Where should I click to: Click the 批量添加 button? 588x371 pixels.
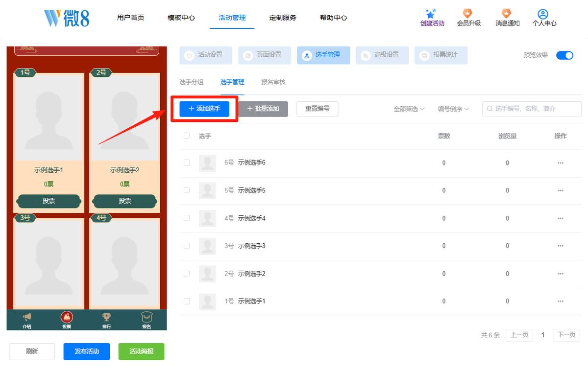[263, 109]
